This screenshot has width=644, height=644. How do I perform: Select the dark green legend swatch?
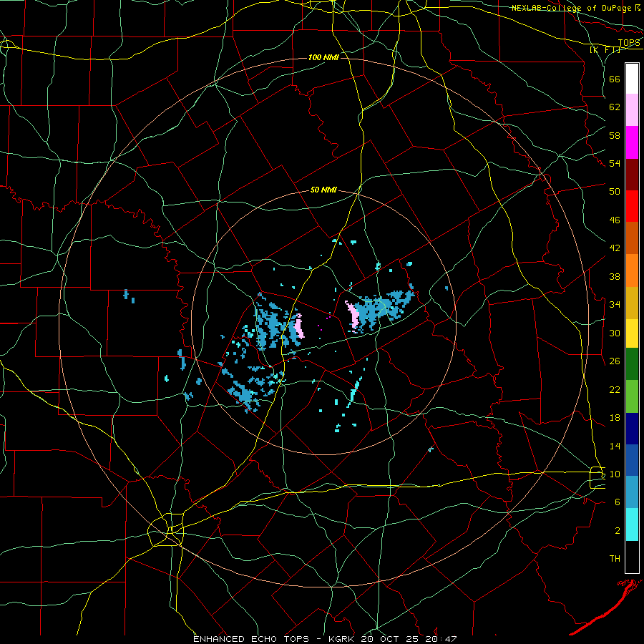coord(632,364)
